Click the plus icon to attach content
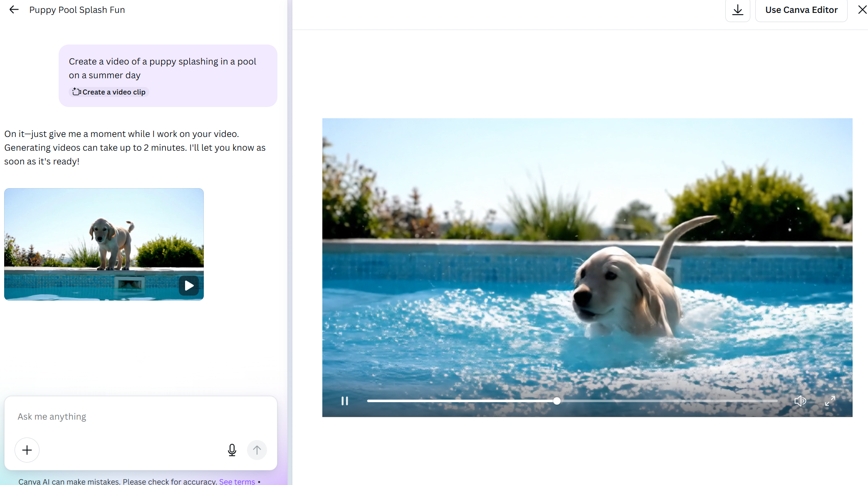 tap(27, 450)
